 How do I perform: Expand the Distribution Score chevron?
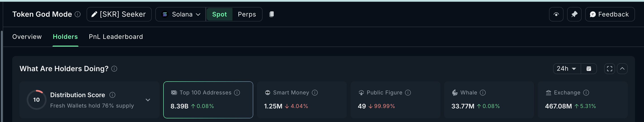[x=148, y=100]
